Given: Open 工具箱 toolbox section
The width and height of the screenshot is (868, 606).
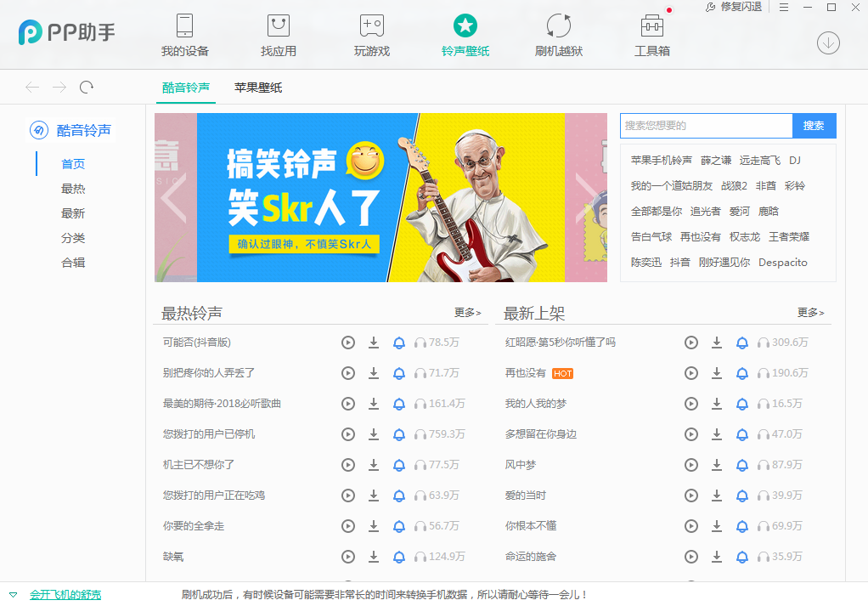Looking at the screenshot, I should [652, 36].
